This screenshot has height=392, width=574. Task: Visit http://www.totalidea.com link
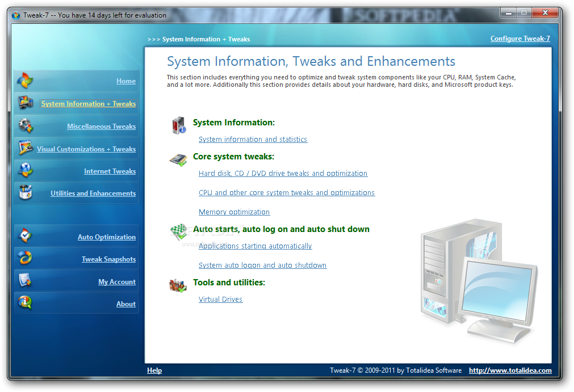coord(510,370)
